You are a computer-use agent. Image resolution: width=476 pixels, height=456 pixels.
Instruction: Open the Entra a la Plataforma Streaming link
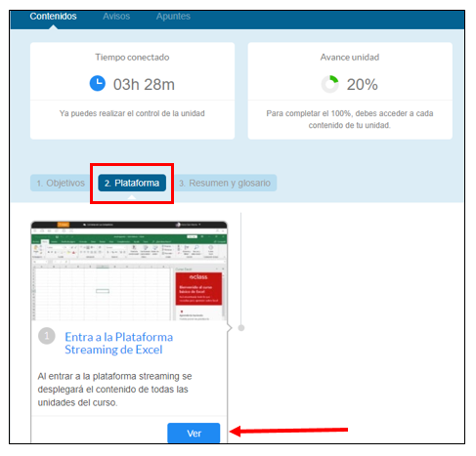coord(118,343)
